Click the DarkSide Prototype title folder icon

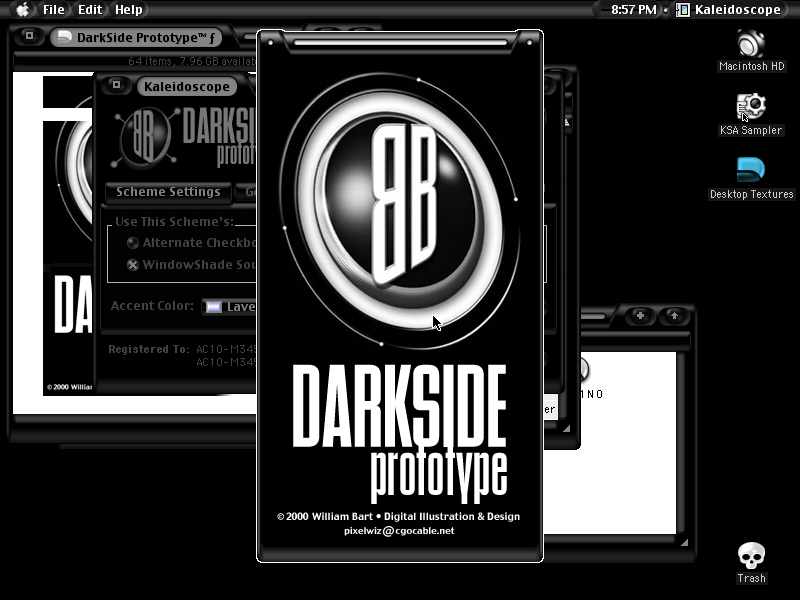coord(64,37)
